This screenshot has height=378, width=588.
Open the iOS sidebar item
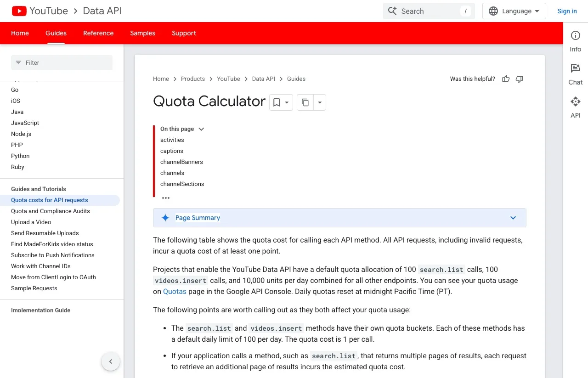tap(16, 101)
